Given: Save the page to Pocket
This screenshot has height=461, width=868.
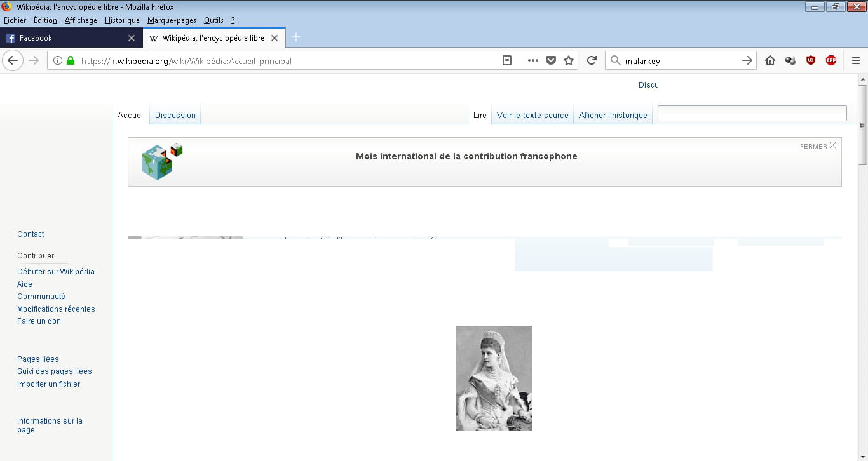Looking at the screenshot, I should point(551,60).
